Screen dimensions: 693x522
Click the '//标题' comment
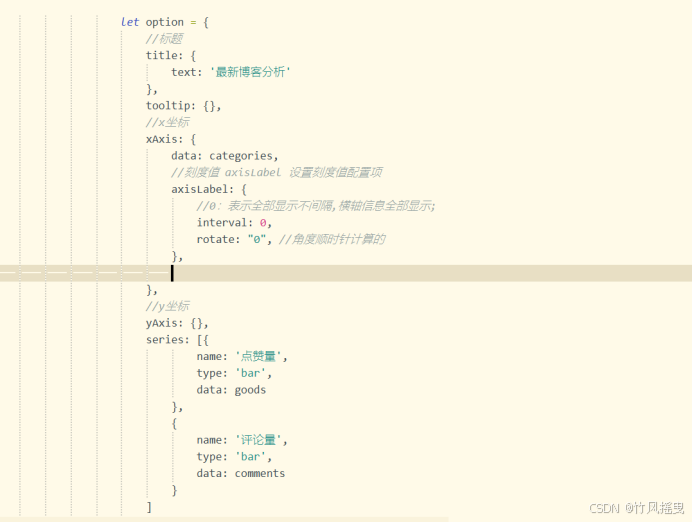click(164, 39)
